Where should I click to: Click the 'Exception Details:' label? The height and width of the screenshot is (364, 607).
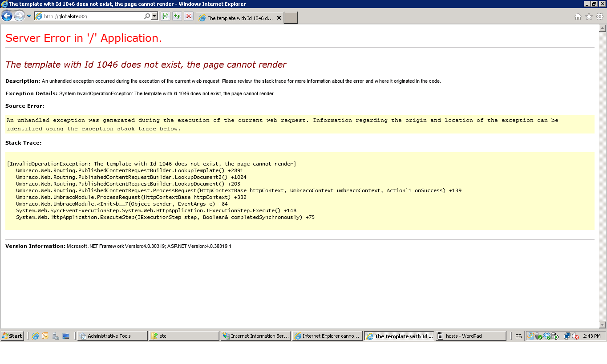coord(31,93)
